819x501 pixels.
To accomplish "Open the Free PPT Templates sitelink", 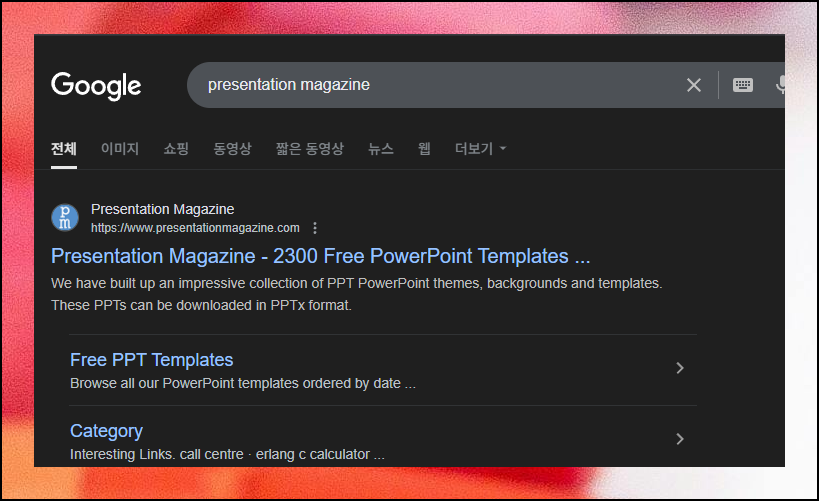I will click(x=151, y=360).
